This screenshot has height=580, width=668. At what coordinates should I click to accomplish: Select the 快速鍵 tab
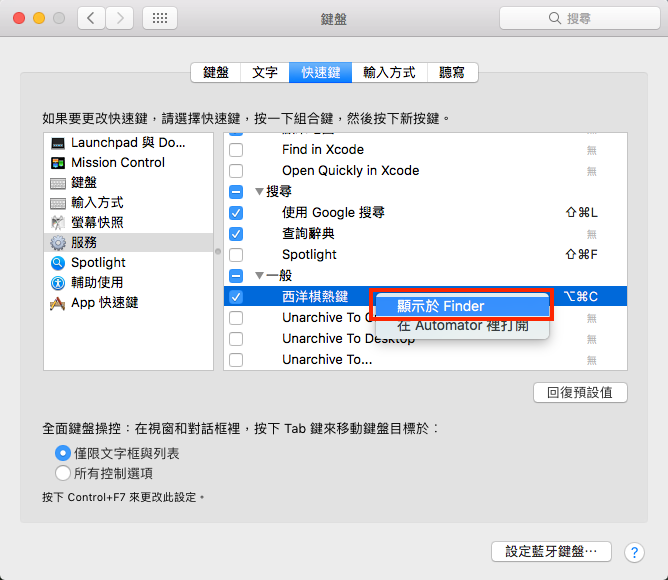(321, 72)
